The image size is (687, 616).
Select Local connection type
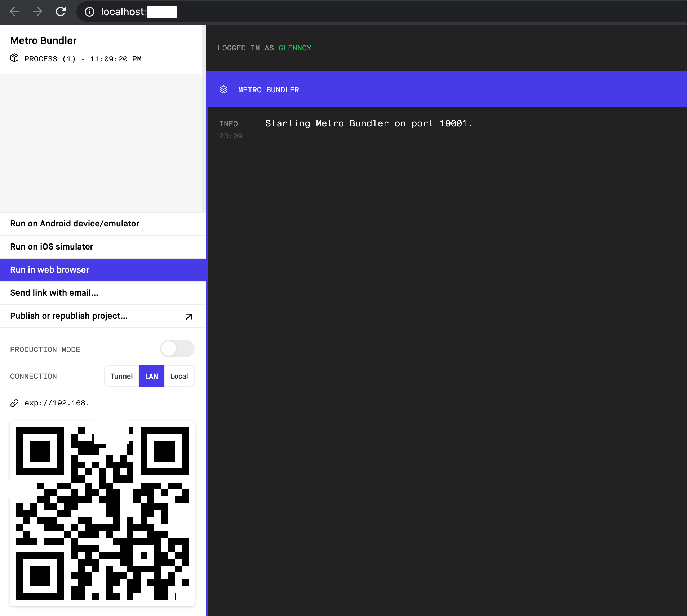tap(179, 376)
